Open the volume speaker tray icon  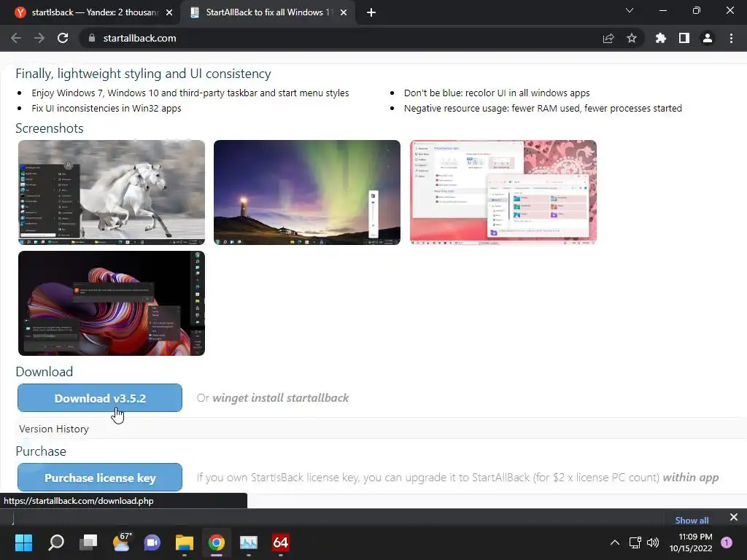click(x=653, y=542)
